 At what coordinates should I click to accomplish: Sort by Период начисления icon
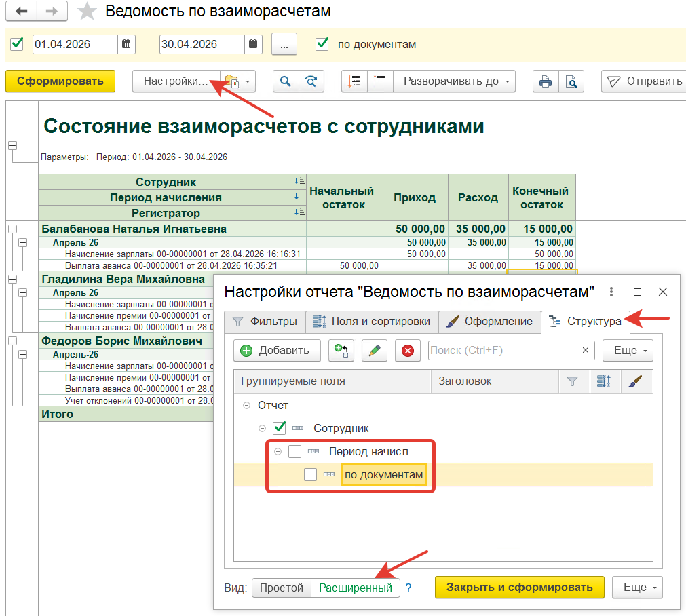tap(299, 197)
